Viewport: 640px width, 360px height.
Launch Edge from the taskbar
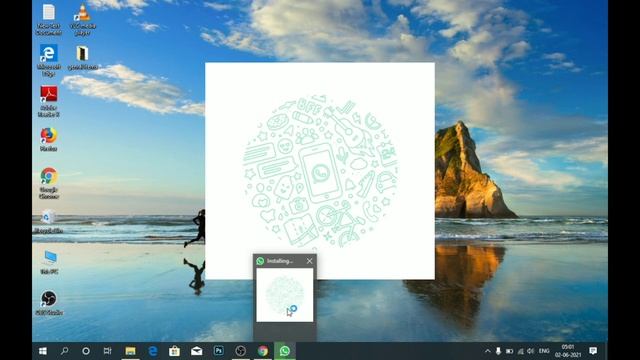tap(153, 351)
